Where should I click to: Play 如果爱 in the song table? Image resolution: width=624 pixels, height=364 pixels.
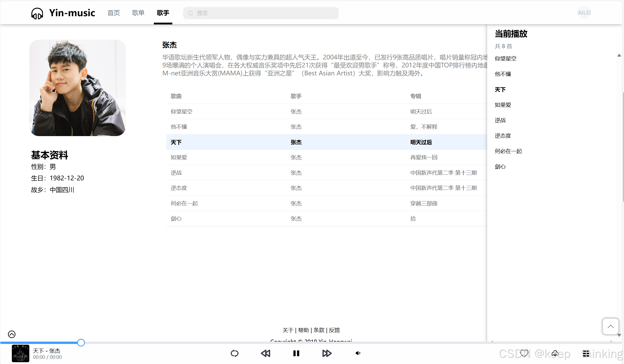coord(179,157)
